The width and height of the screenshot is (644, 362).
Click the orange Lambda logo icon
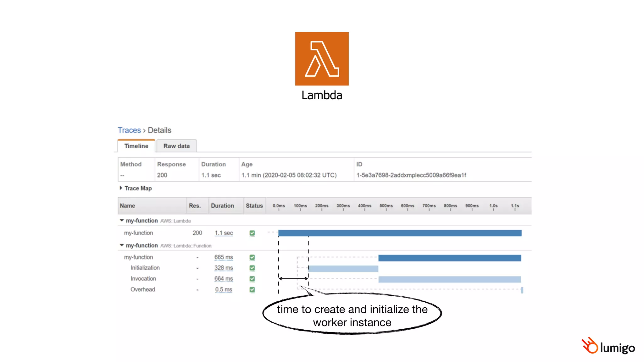click(x=322, y=59)
